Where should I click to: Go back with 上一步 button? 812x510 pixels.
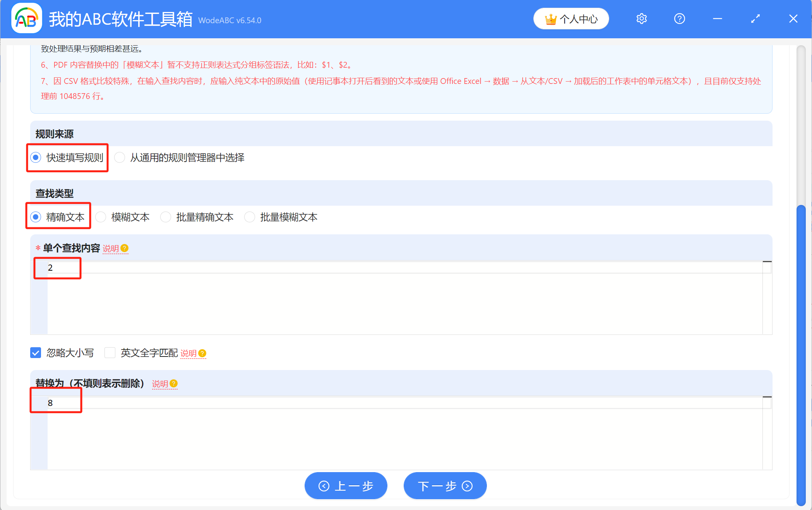346,486
